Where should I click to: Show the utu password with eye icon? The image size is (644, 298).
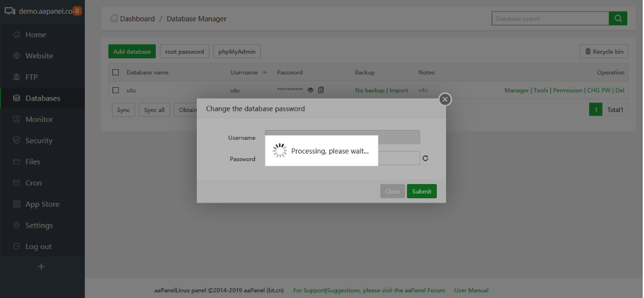(310, 90)
